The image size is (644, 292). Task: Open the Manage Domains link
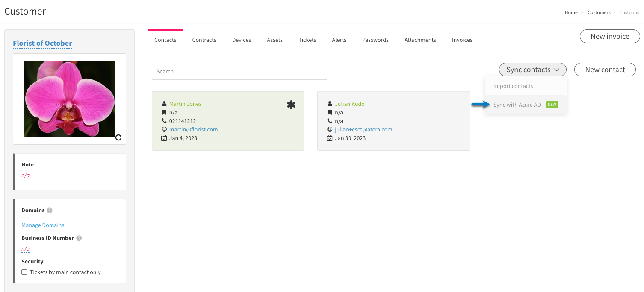click(x=43, y=225)
